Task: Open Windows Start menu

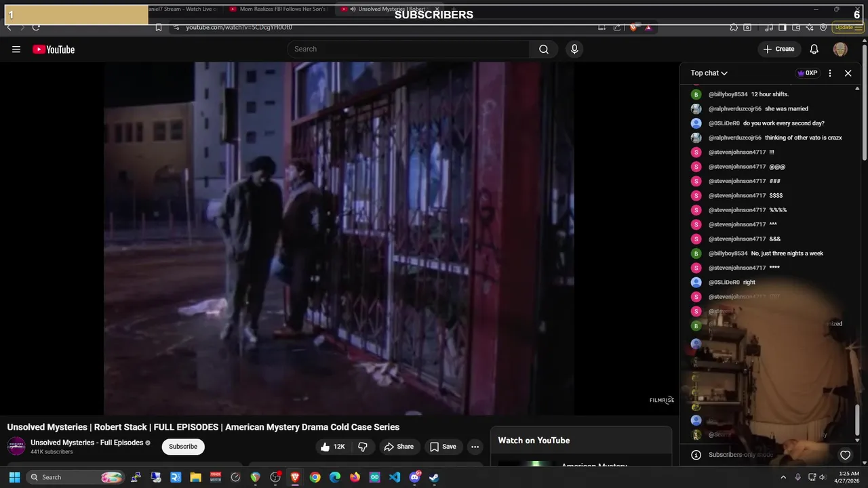Action: pos(14,477)
